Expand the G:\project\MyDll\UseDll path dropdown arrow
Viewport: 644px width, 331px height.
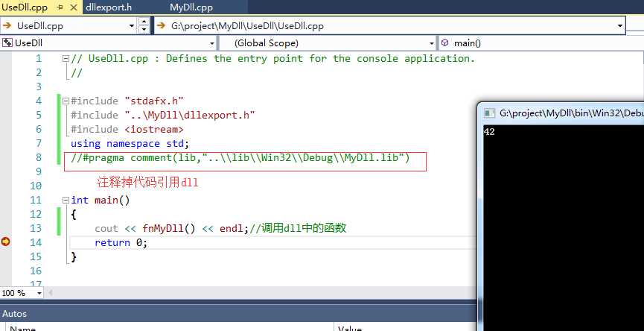[620, 26]
